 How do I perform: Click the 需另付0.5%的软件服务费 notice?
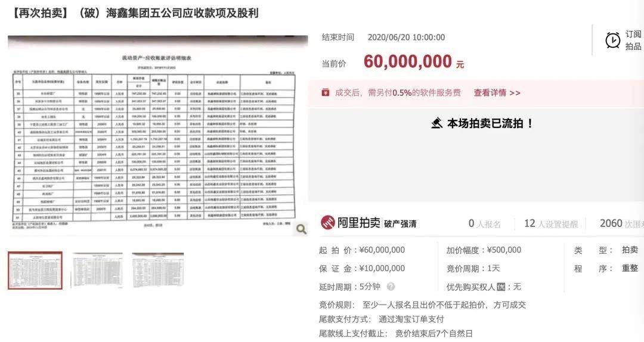pos(414,93)
